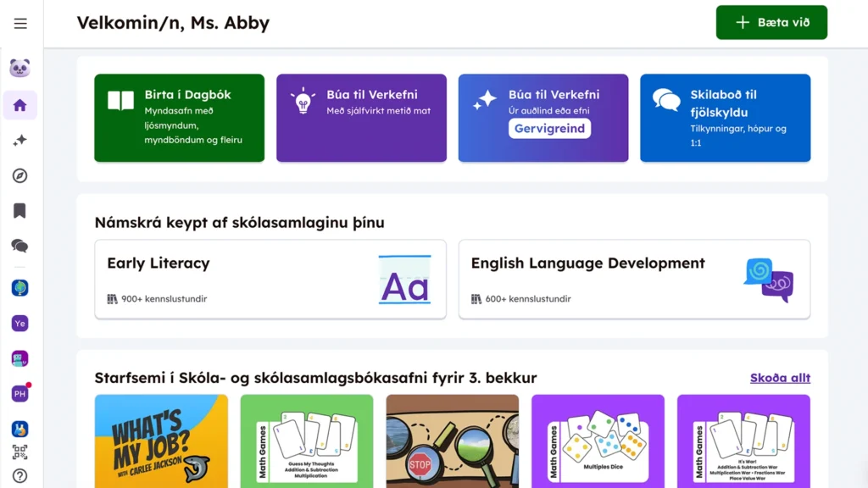This screenshot has width=868, height=488.
Task: Click the Bæta við button
Action: coord(771,23)
